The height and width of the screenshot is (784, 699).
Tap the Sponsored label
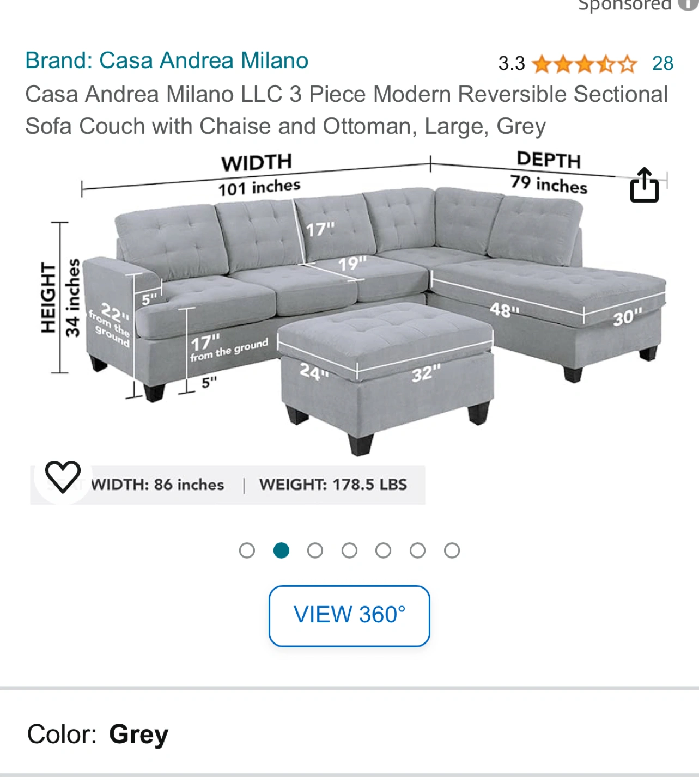click(x=625, y=4)
